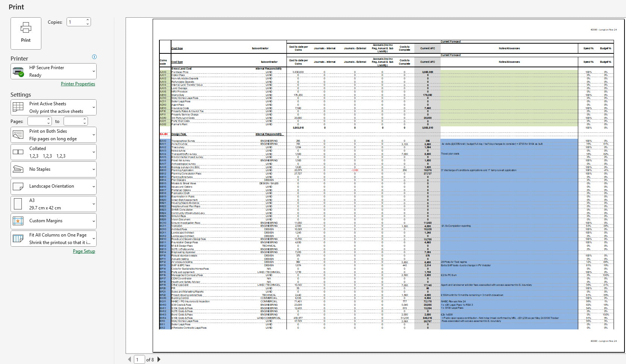
Task: Click the A3 paper size icon
Action: point(18,204)
